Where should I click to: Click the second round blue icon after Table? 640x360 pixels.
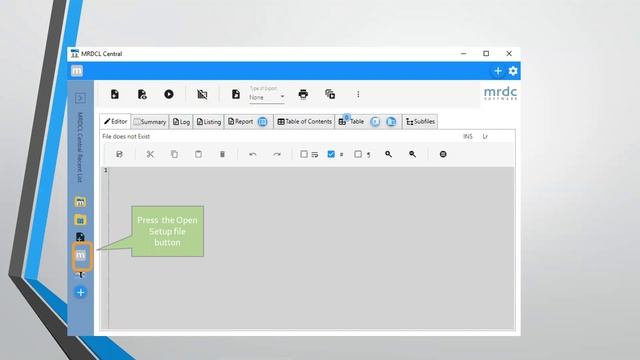pyautogui.click(x=391, y=122)
